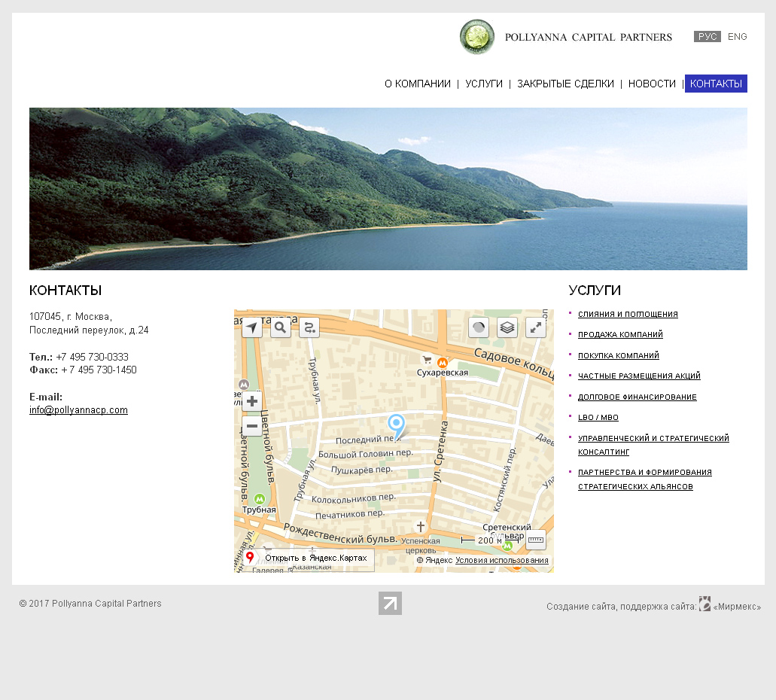This screenshot has width=776, height=700.
Task: Click the green Трубная metro marker
Action: coord(260,499)
